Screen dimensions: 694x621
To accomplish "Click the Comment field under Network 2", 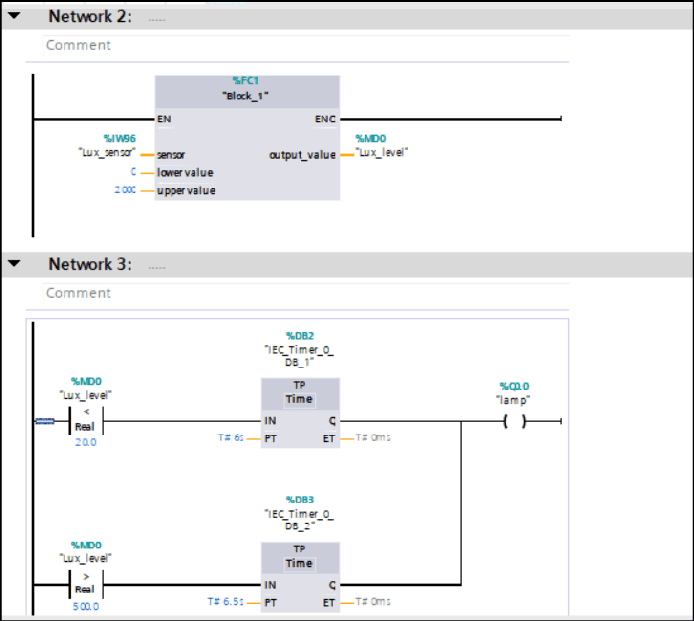I will 306,45.
